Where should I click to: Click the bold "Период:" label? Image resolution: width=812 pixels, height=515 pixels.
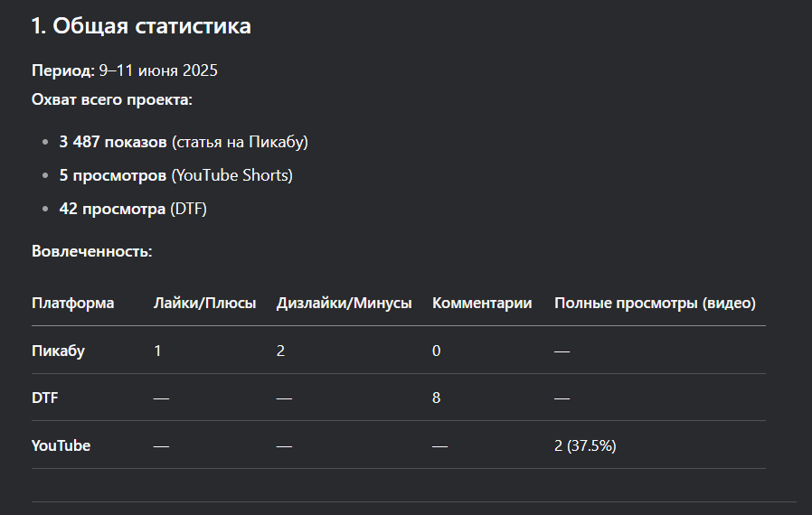(62, 70)
